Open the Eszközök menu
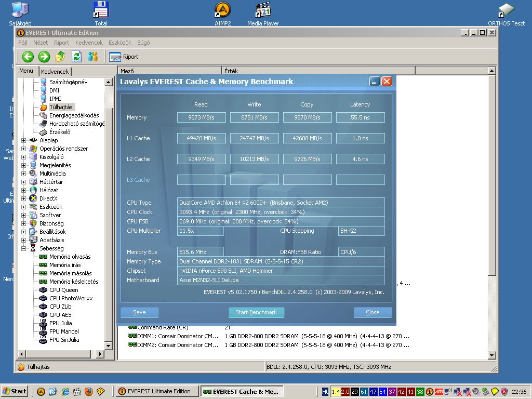 coord(120,43)
